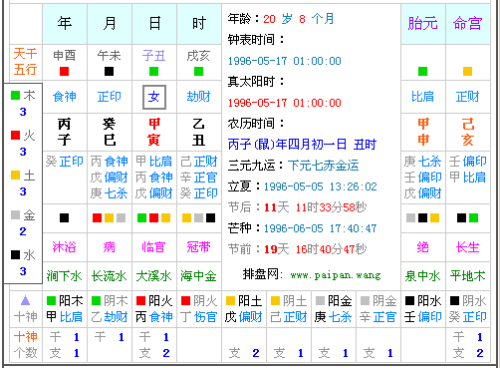Screen dimensions: 500x368
Task: Click the 涧下水 nayin cell
Action: (64, 276)
